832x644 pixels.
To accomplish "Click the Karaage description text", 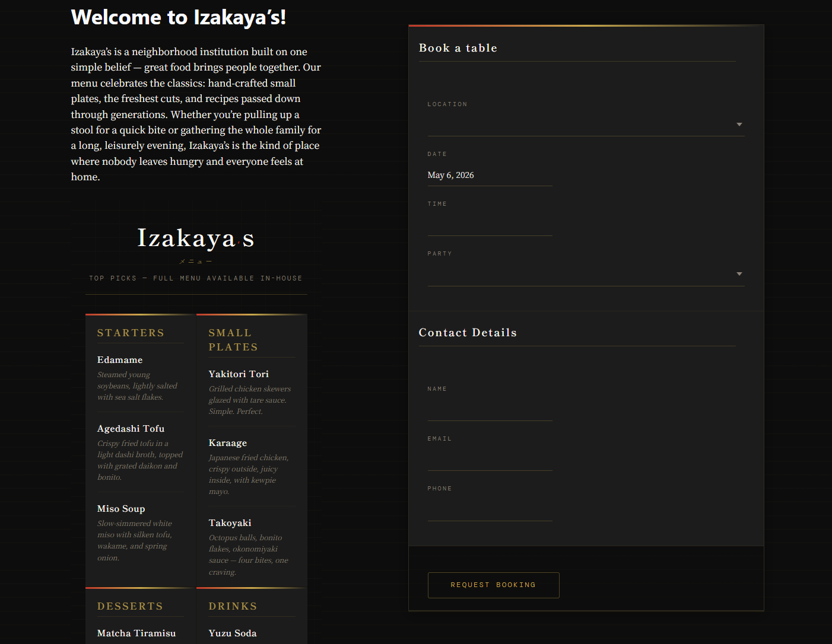I will coord(249,474).
